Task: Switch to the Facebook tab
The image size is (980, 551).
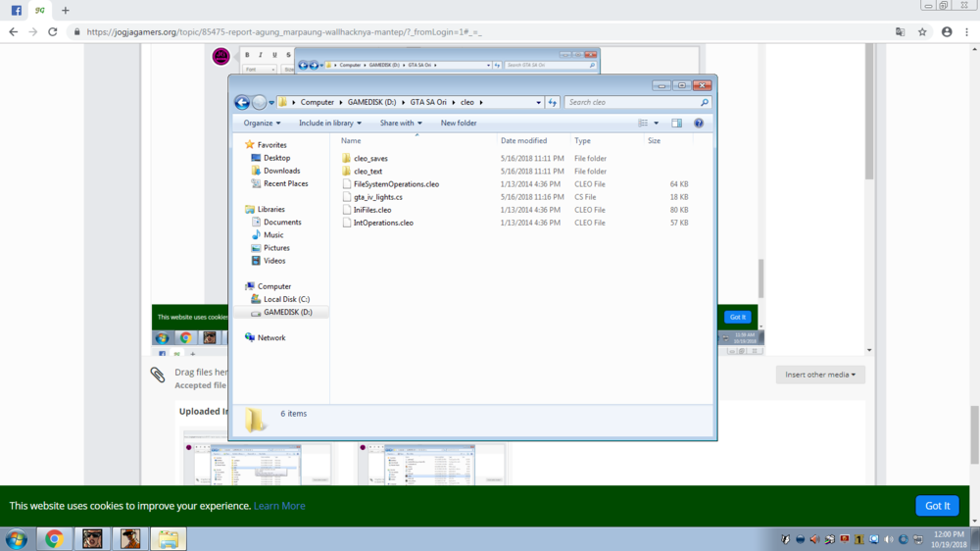Action: 16,11
